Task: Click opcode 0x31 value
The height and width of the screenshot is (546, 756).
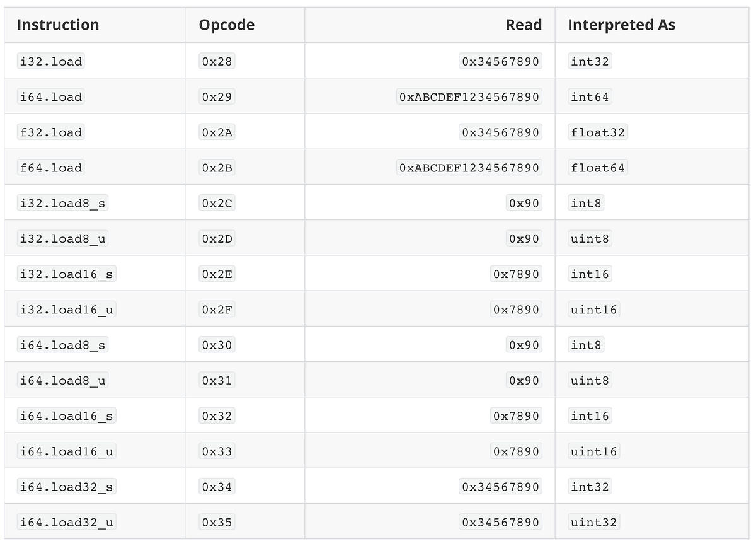Action: click(x=217, y=380)
